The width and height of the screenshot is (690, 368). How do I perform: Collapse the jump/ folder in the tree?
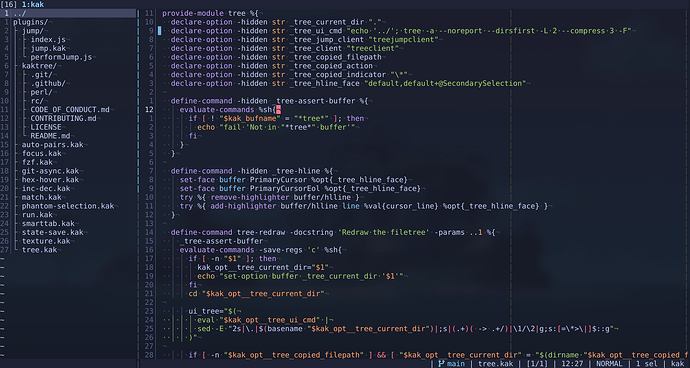click(33, 31)
